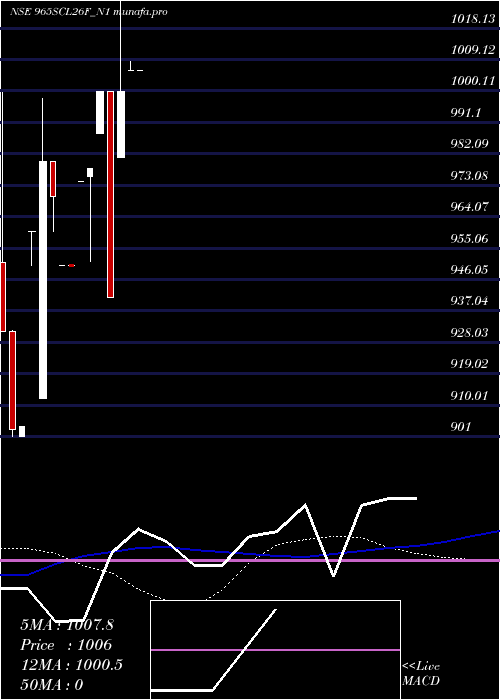500x700 pixels.
Task: Click the tall white candle starting near 910
Action: pyautogui.click(x=43, y=279)
